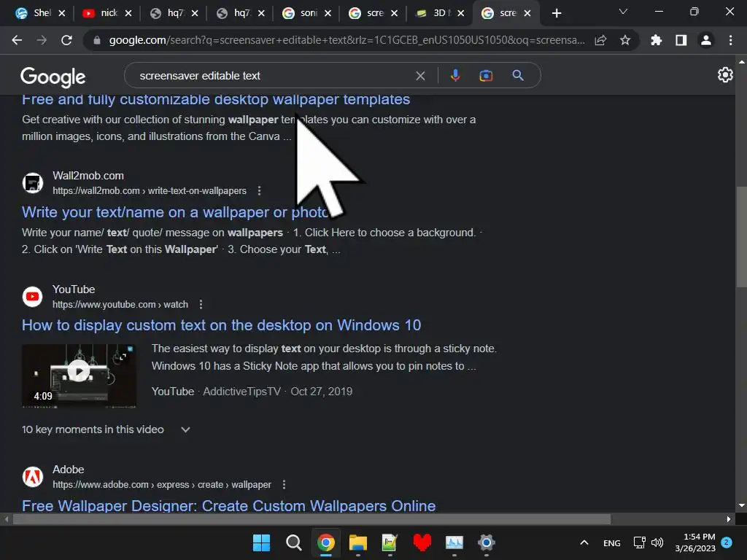Screen dimensions: 747x560
Task: Open the Notepad++ taskbar icon
Action: click(x=390, y=542)
